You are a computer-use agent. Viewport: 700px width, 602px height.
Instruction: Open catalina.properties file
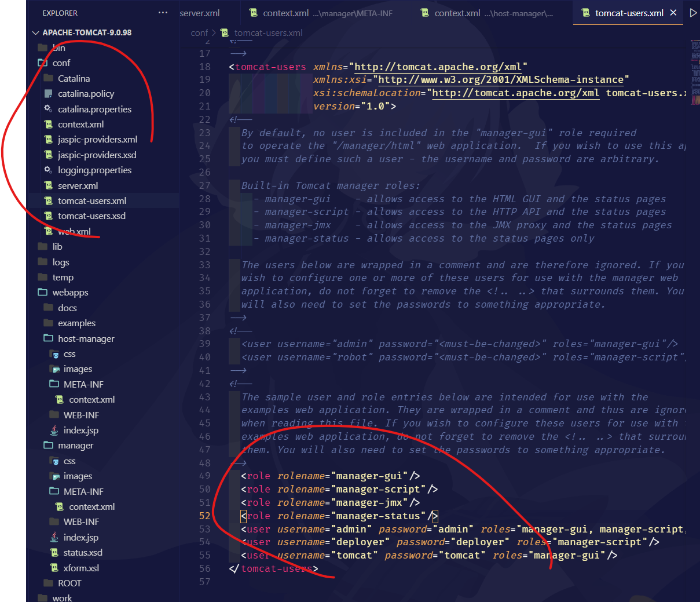[x=94, y=109]
